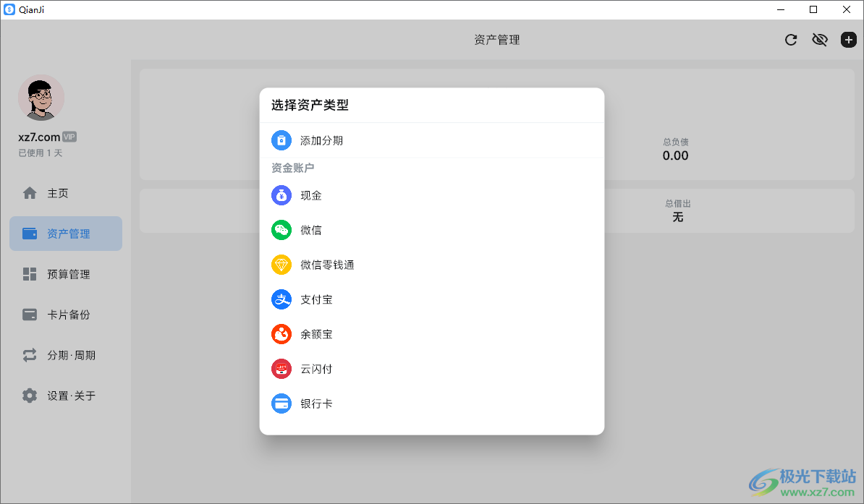Choose the 微信 asset type text

click(x=310, y=230)
